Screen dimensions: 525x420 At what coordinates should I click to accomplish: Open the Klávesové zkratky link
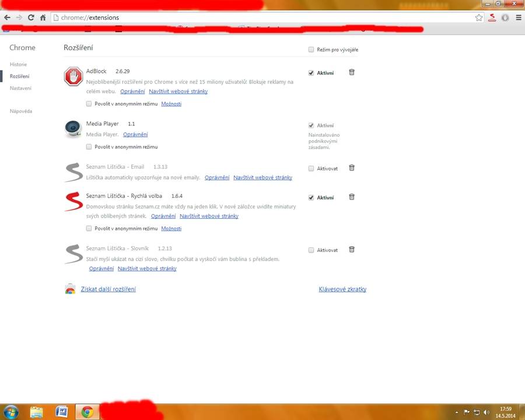pyautogui.click(x=342, y=289)
